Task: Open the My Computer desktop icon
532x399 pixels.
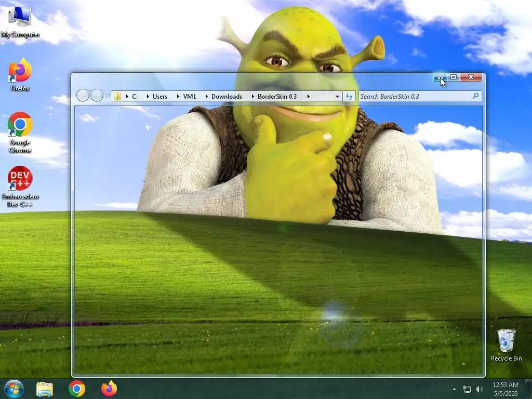Action: coord(20,22)
